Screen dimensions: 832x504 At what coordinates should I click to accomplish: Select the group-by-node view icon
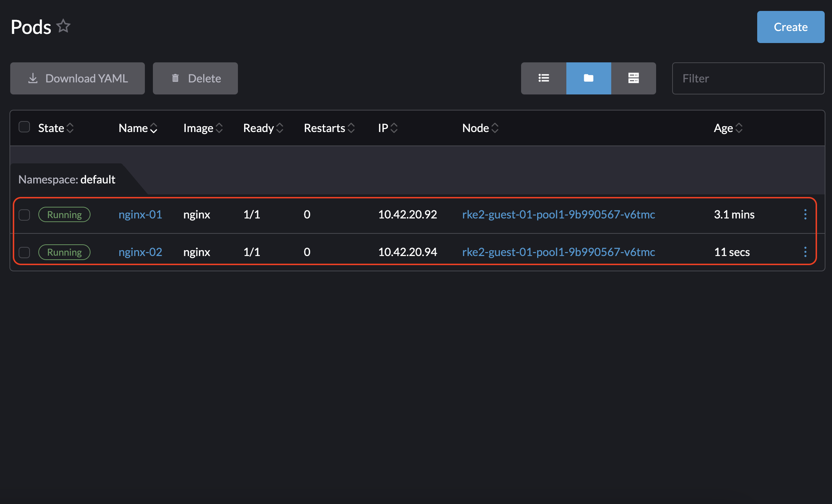tap(633, 78)
